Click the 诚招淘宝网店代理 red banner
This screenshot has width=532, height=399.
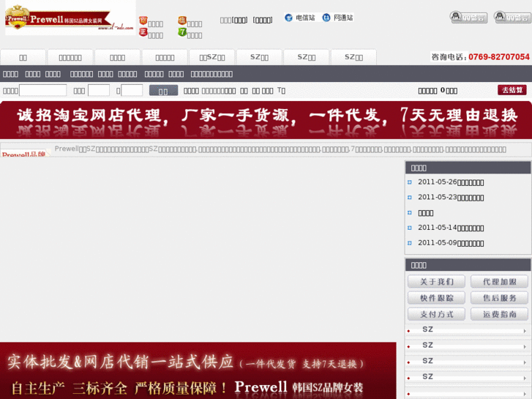(266, 120)
